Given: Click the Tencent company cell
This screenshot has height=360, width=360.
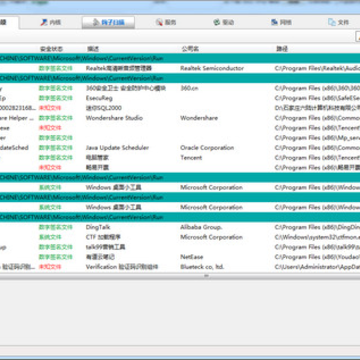Looking at the screenshot, I should point(191,158).
